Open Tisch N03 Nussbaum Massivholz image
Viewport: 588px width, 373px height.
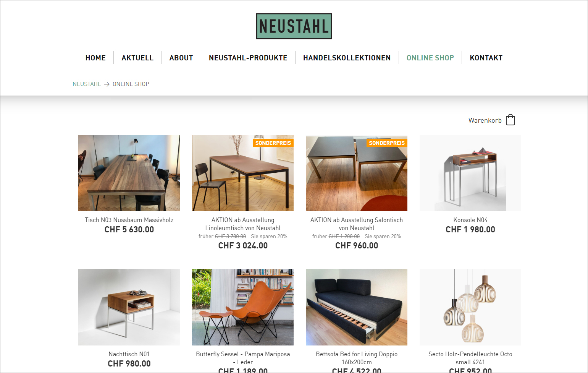129,173
